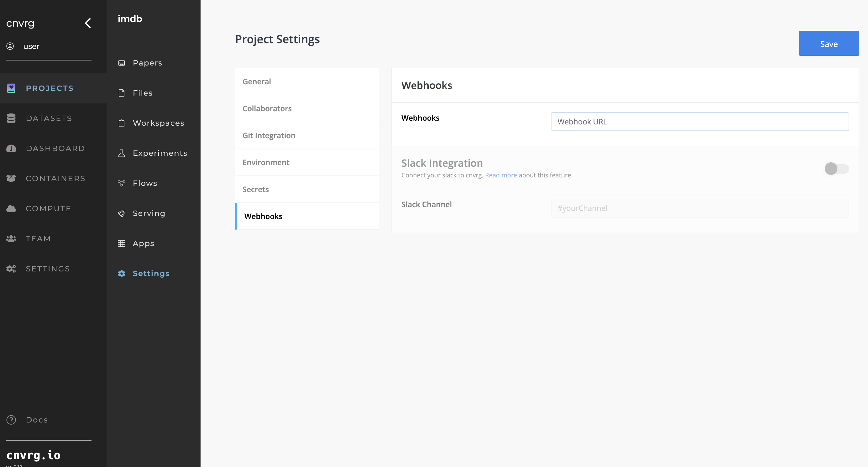The width and height of the screenshot is (868, 467).
Task: Select the Secrets settings option
Action: pos(255,189)
